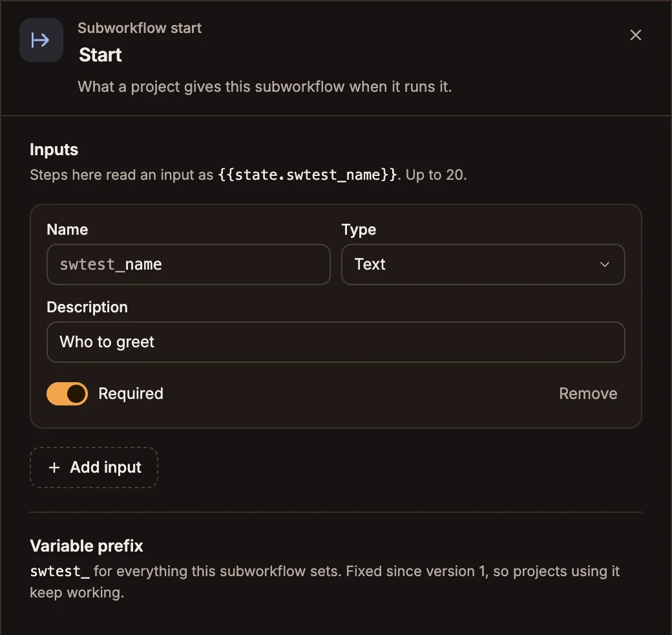672x635 pixels.
Task: Toggle the Required switch off
Action: 67,394
